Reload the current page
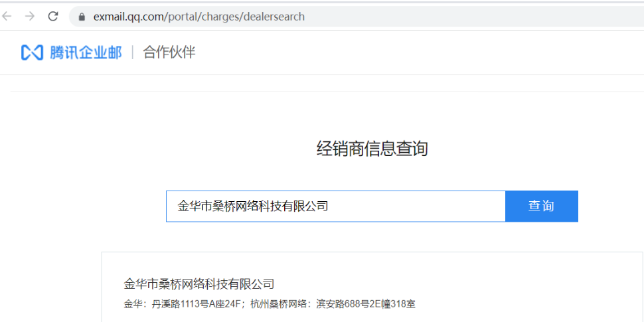The height and width of the screenshot is (322, 644). click(53, 17)
